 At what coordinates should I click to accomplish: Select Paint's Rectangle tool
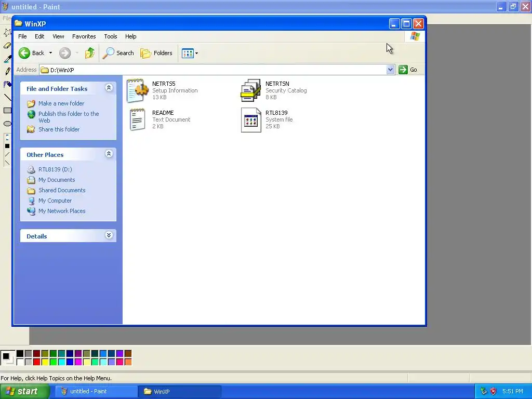(7, 110)
